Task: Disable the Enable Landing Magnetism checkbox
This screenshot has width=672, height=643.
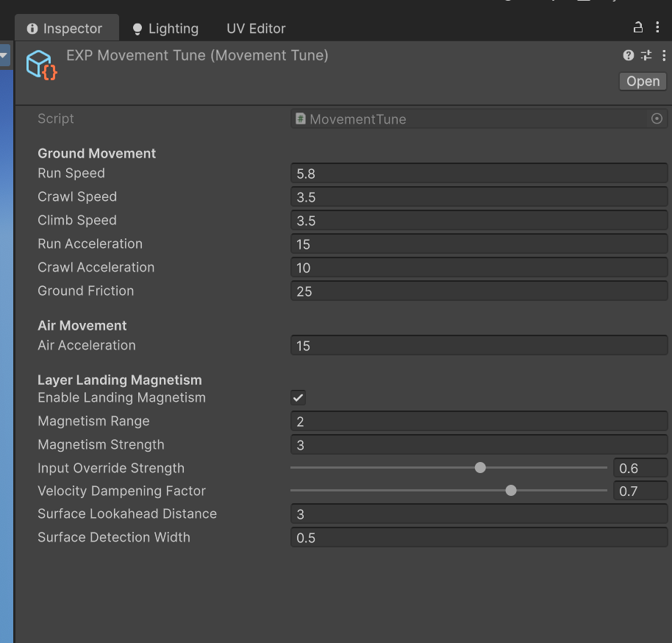Action: 298,397
